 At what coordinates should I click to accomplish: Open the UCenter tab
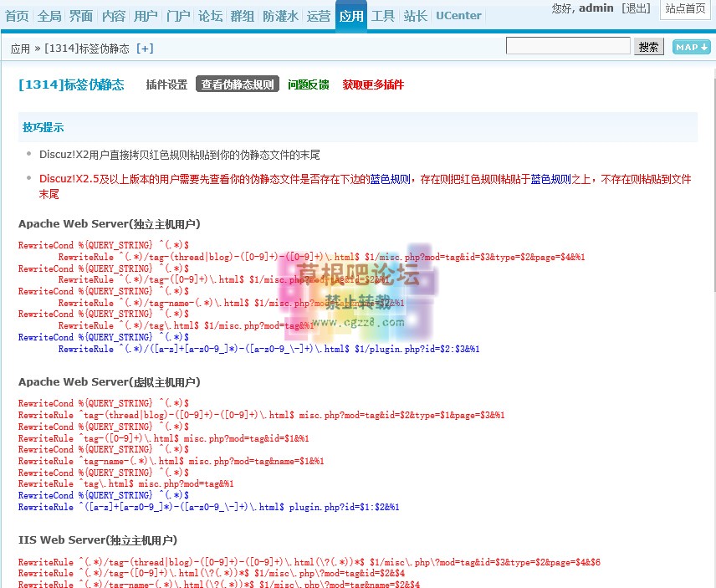click(x=458, y=16)
